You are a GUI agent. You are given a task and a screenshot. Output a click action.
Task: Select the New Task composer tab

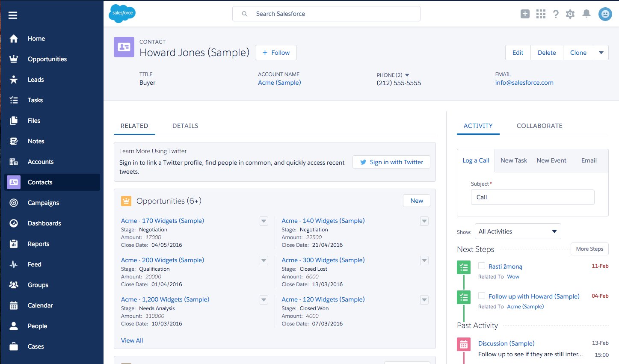514,160
